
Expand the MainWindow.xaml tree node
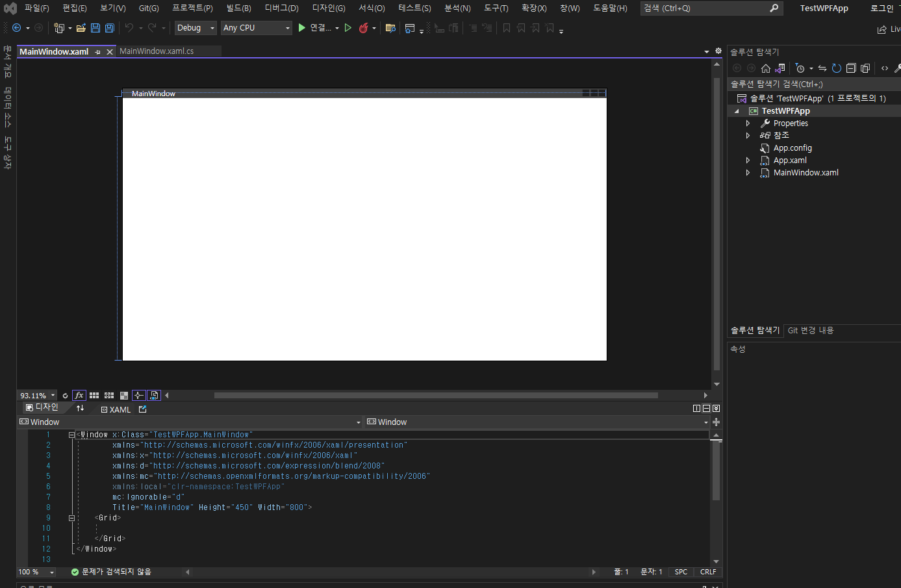pyautogui.click(x=748, y=173)
